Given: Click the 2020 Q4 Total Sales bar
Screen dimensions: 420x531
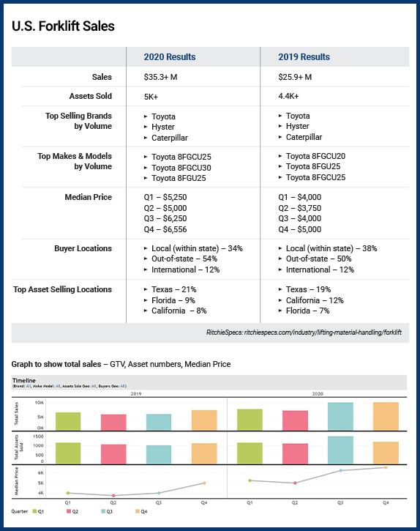Looking at the screenshot, I should pyautogui.click(x=386, y=416).
